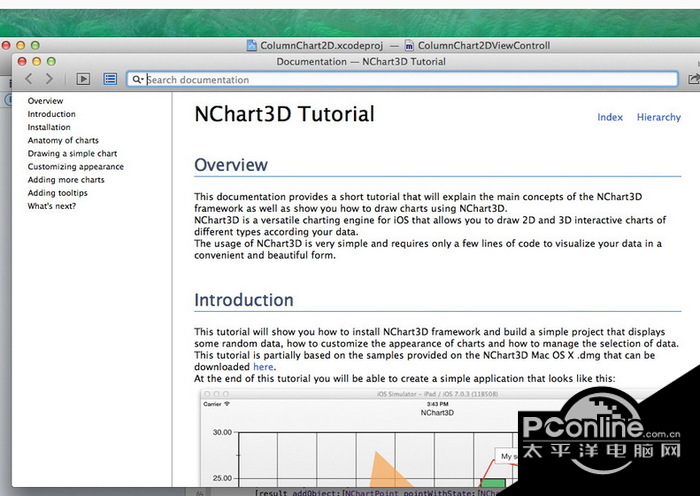Select Drawing a simple chart entry
Screen dimensions: 700x496
click(x=72, y=154)
